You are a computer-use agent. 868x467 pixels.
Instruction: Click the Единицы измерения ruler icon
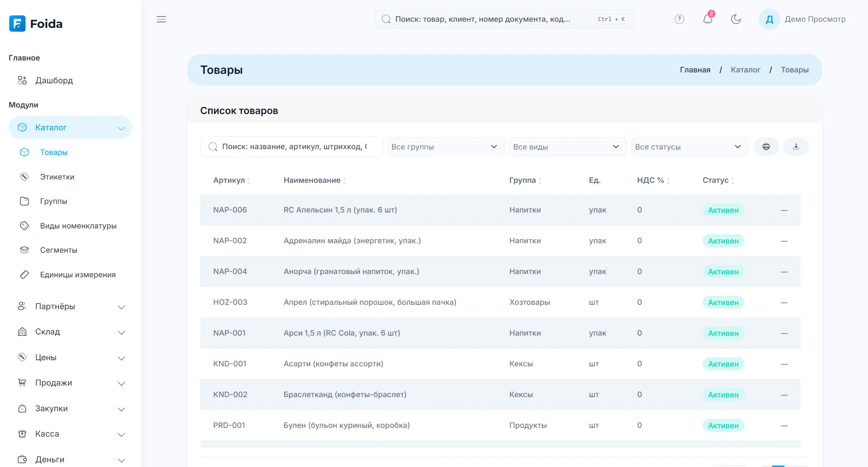tap(24, 275)
